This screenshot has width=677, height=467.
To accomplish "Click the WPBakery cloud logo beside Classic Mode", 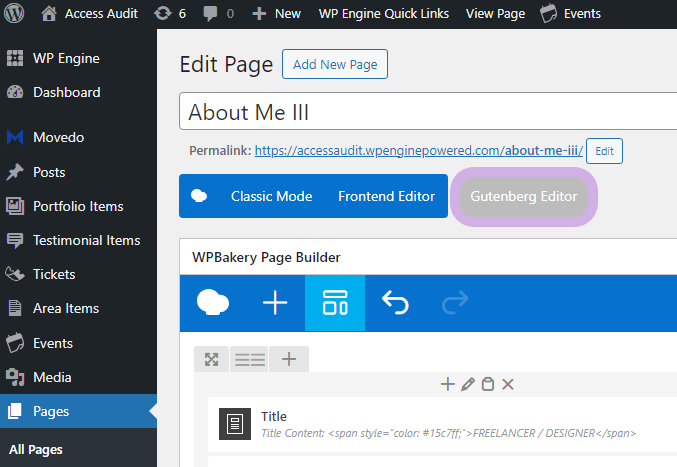I will point(199,196).
